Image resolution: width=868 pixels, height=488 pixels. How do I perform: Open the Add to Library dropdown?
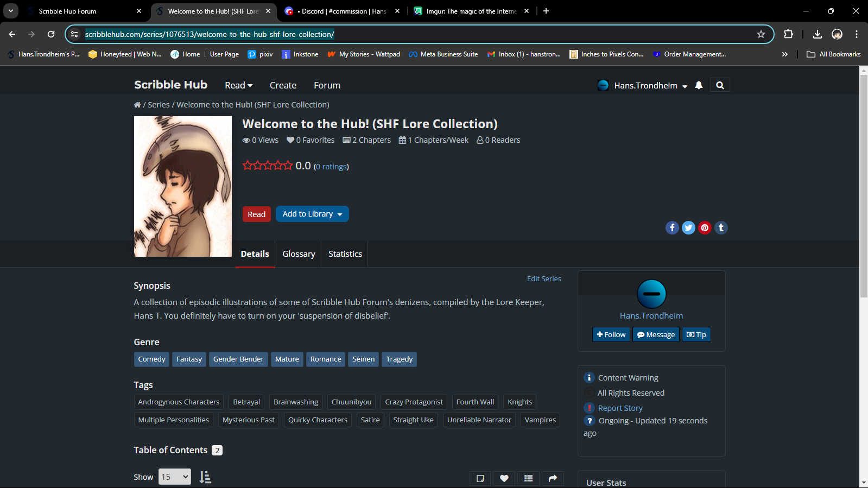pos(312,214)
